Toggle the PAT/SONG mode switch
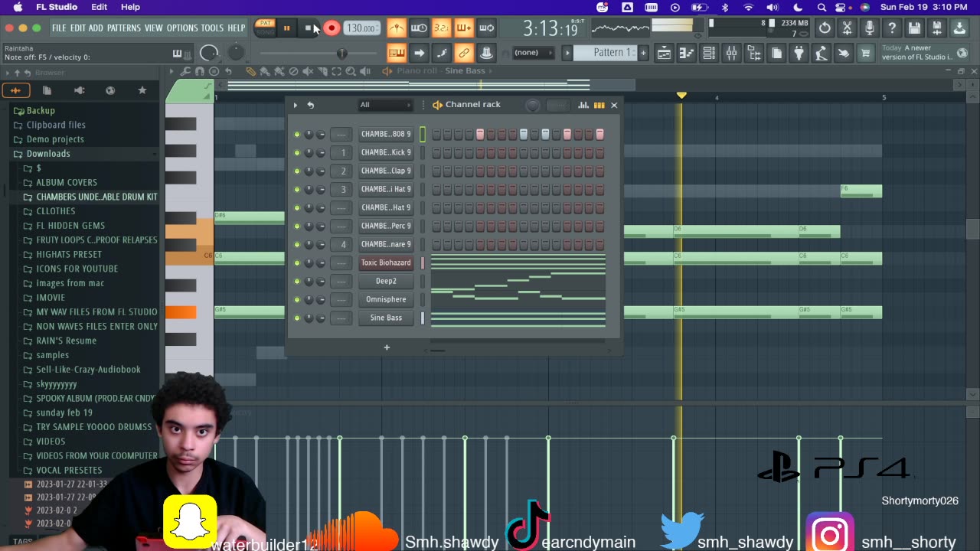This screenshot has height=551, width=980. tap(265, 28)
